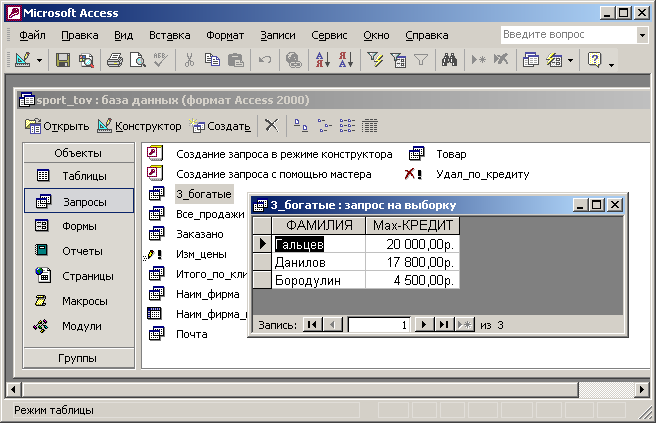656x423 pixels.
Task: Click the Paste clipboard icon
Action: [236, 60]
